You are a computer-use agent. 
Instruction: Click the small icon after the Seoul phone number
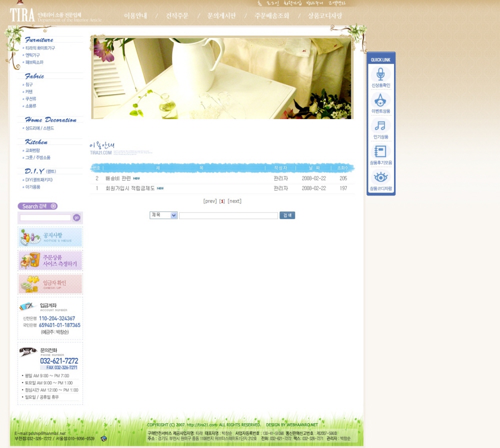point(103,438)
